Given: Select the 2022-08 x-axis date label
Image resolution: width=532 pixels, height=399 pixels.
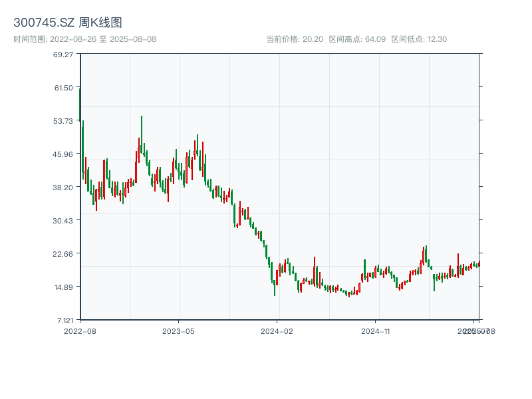Looking at the screenshot, I should point(80,331).
